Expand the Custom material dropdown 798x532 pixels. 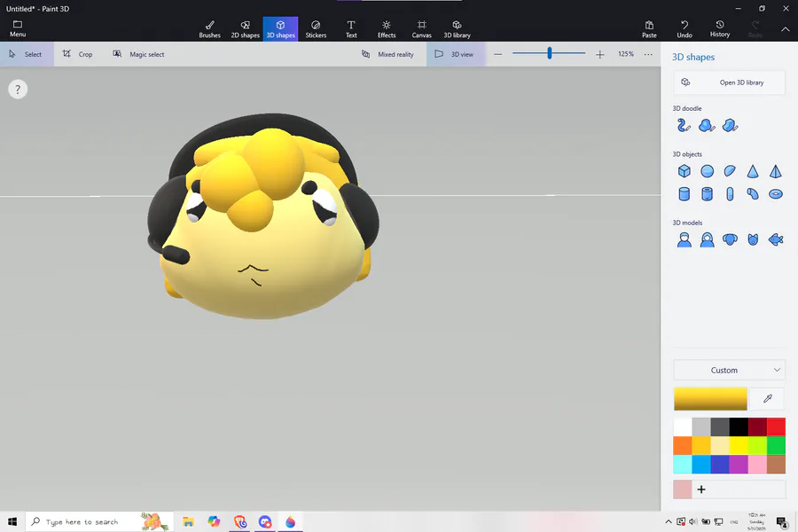pyautogui.click(x=729, y=370)
